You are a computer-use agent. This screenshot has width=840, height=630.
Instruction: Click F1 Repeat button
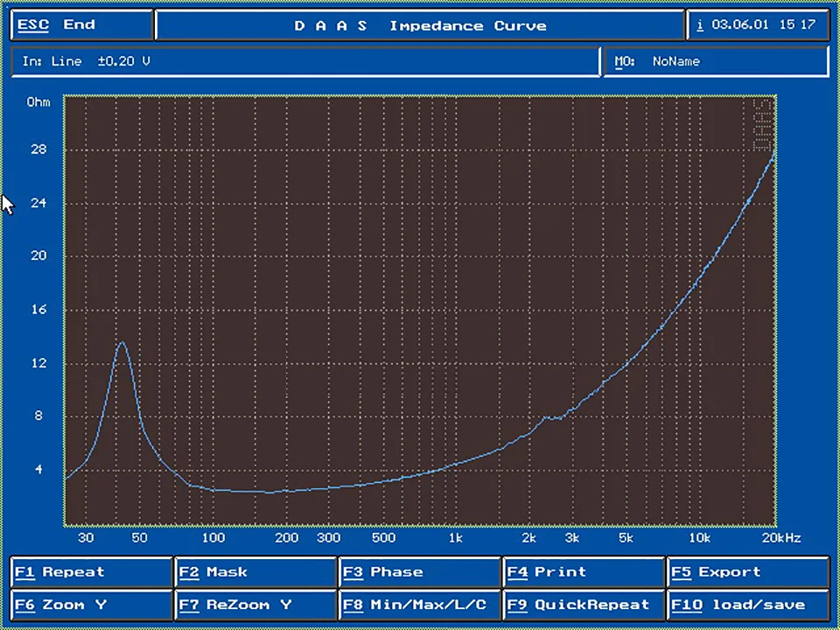pyautogui.click(x=91, y=572)
